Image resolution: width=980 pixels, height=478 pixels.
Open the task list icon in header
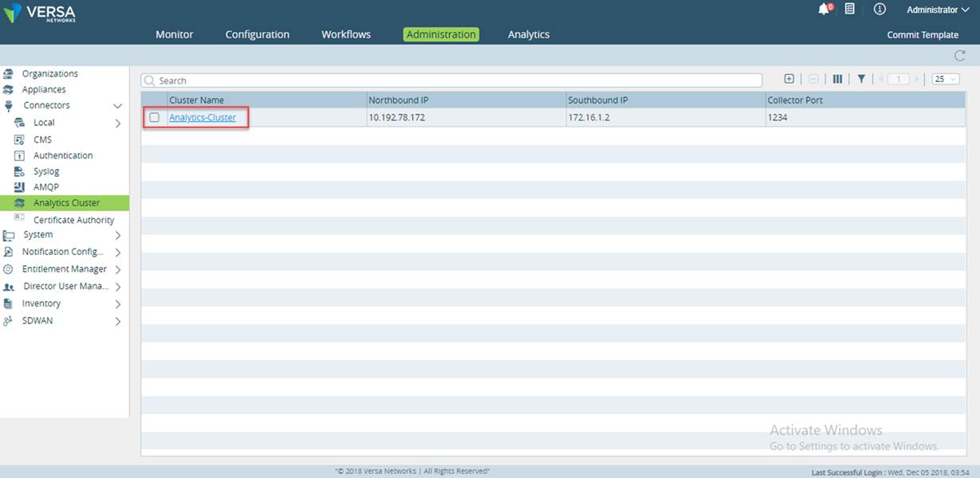click(850, 9)
